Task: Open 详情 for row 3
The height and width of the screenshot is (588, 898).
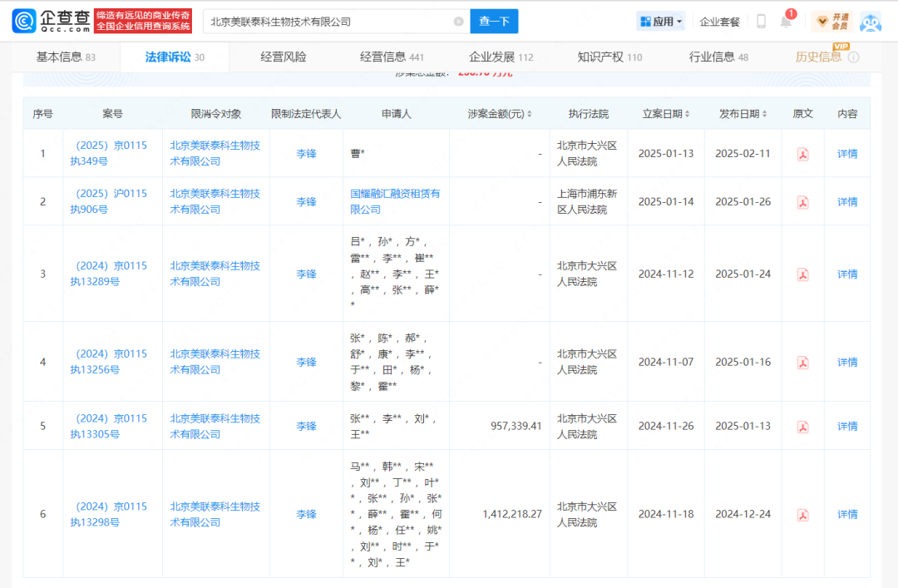Action: point(847,274)
